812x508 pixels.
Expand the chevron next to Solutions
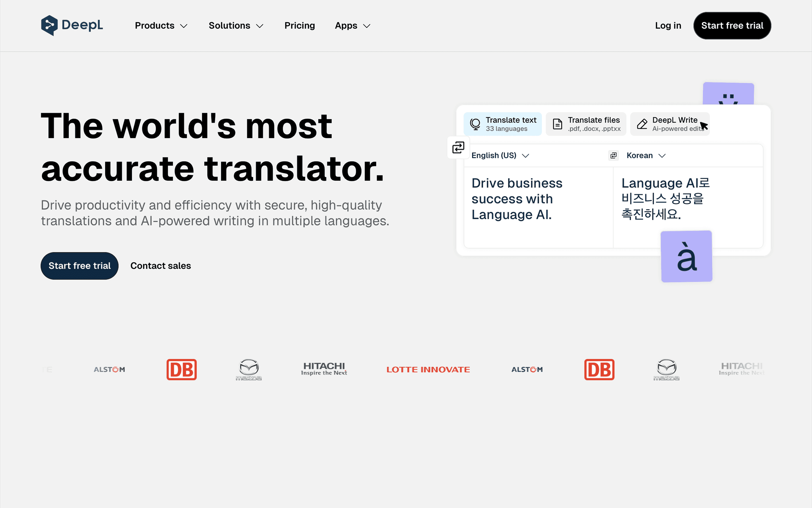(x=260, y=26)
